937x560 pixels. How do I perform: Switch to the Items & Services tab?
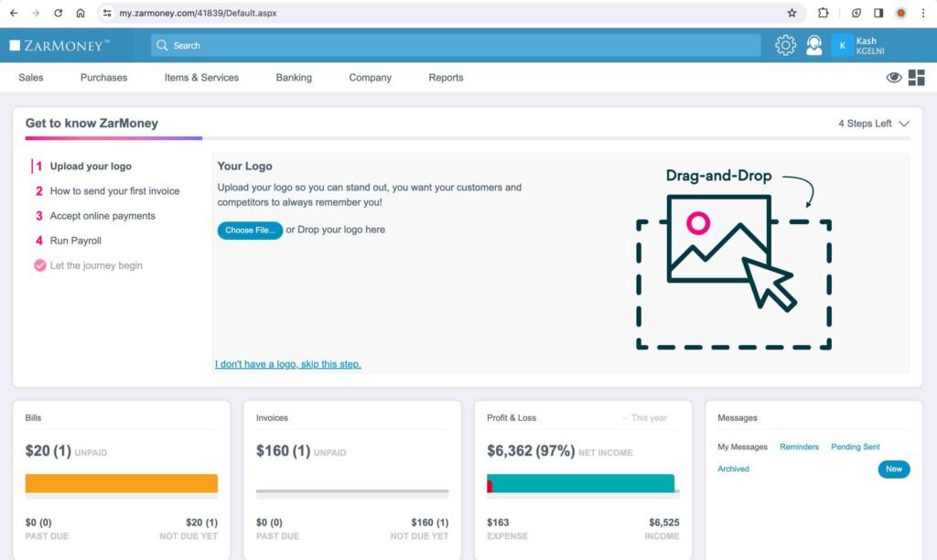click(x=201, y=78)
